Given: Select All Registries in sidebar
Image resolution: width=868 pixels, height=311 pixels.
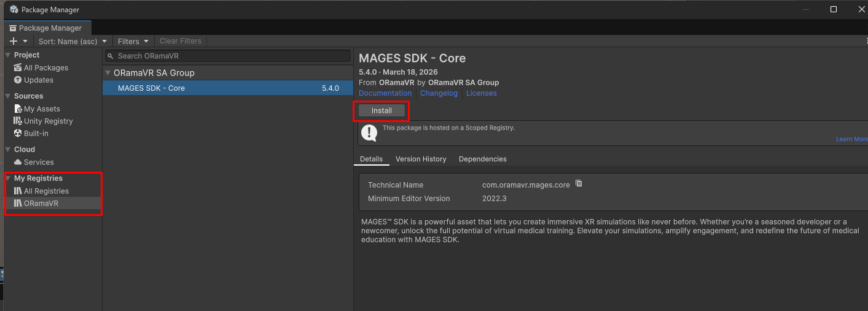Looking at the screenshot, I should pyautogui.click(x=46, y=191).
